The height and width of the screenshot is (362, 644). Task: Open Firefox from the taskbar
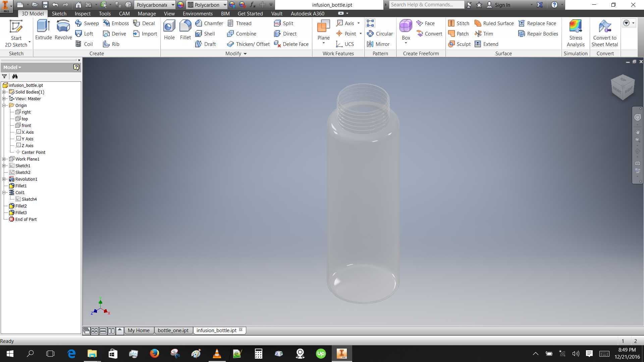pyautogui.click(x=154, y=354)
